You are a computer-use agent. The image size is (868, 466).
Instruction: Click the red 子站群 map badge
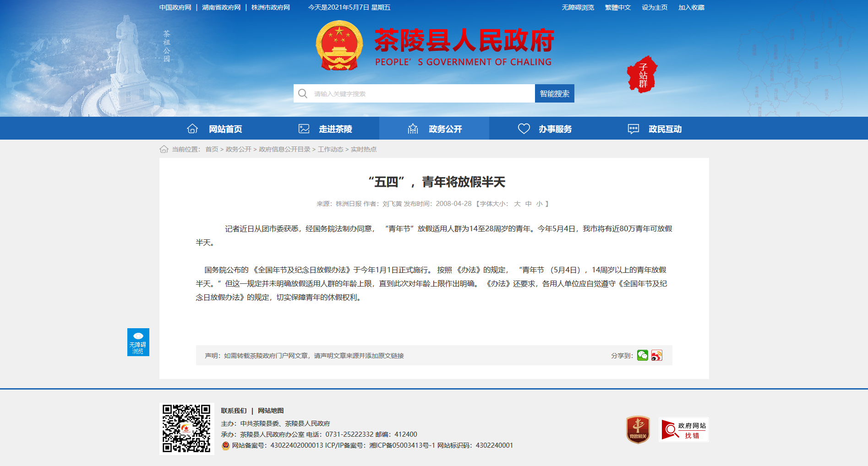pyautogui.click(x=642, y=75)
